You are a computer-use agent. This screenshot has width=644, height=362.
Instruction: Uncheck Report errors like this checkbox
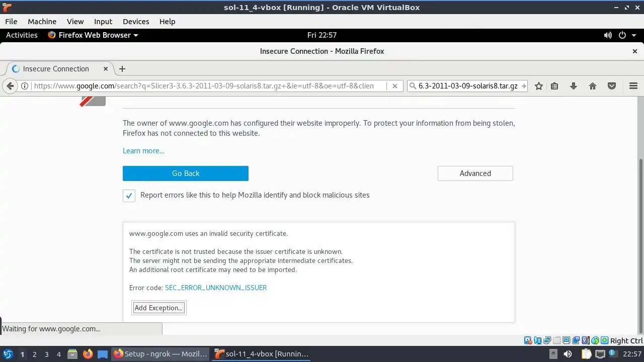tap(129, 196)
